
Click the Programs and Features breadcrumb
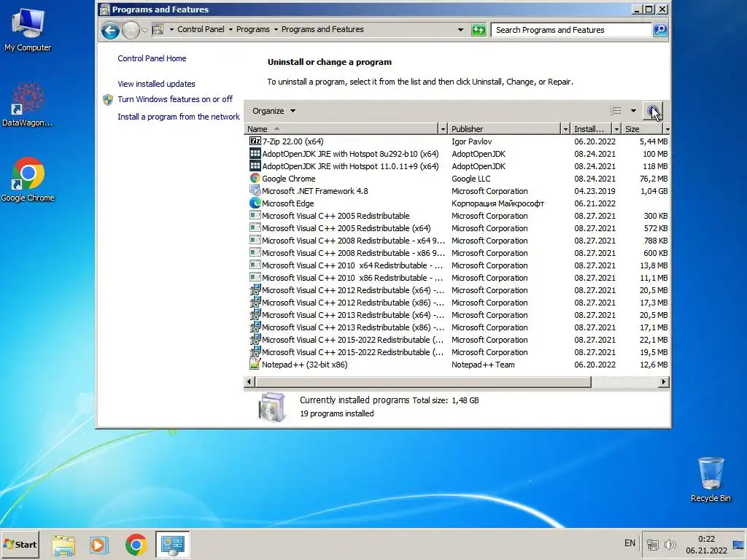(x=322, y=29)
